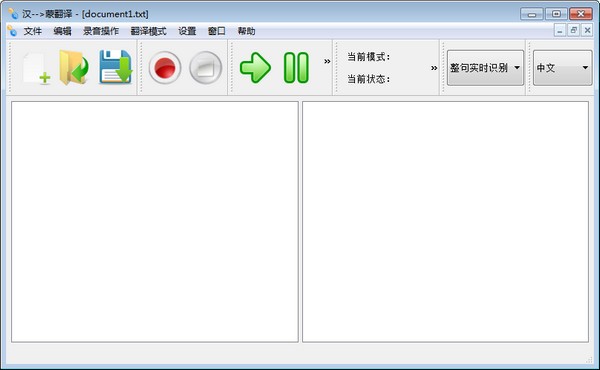Start recording with the red record button
Screen dimensions: 600x370
[165, 68]
